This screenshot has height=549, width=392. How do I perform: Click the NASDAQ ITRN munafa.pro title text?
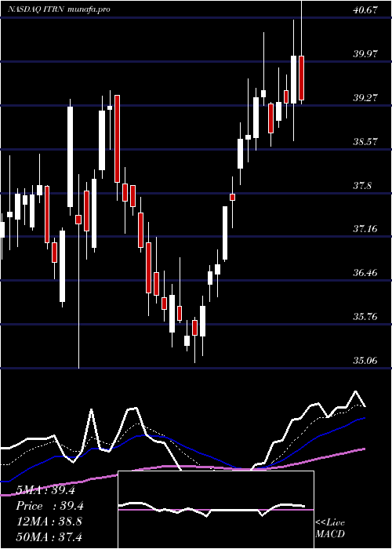point(59,9)
